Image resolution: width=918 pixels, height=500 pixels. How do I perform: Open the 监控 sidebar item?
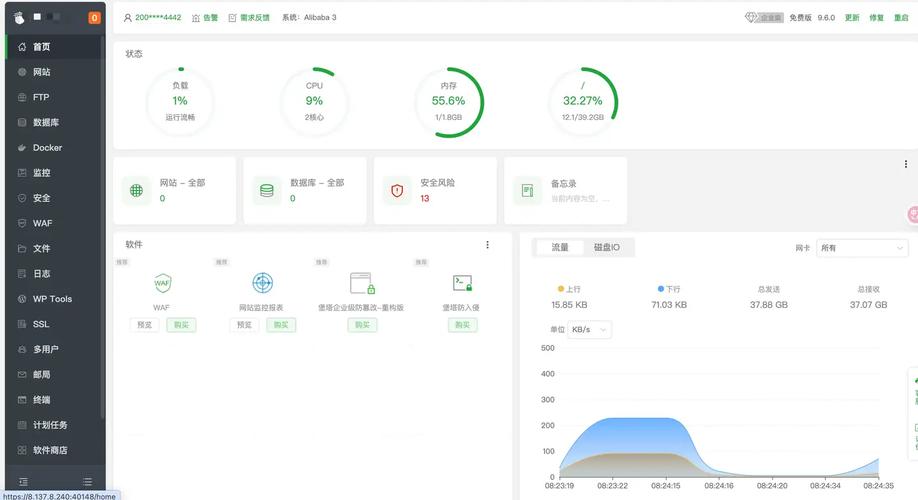[54, 173]
